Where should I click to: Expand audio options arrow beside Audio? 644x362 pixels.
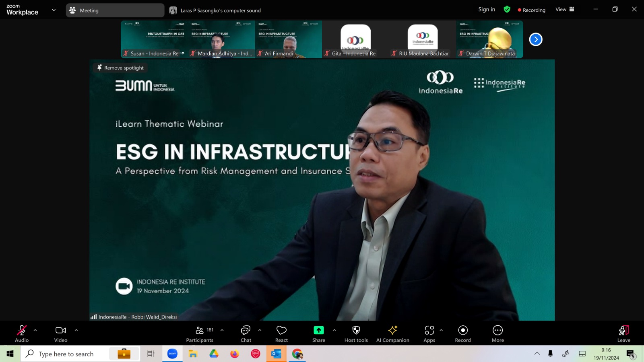(35, 330)
